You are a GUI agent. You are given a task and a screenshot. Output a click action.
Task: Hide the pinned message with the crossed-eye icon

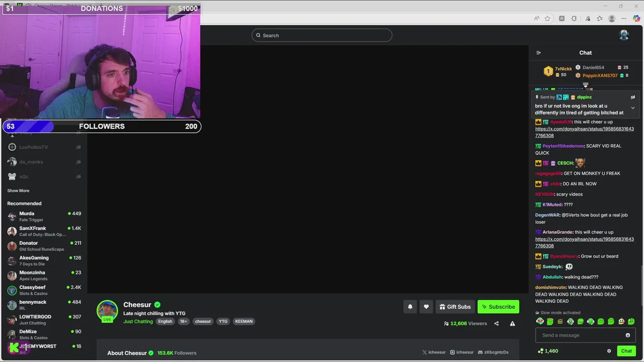[x=633, y=98]
